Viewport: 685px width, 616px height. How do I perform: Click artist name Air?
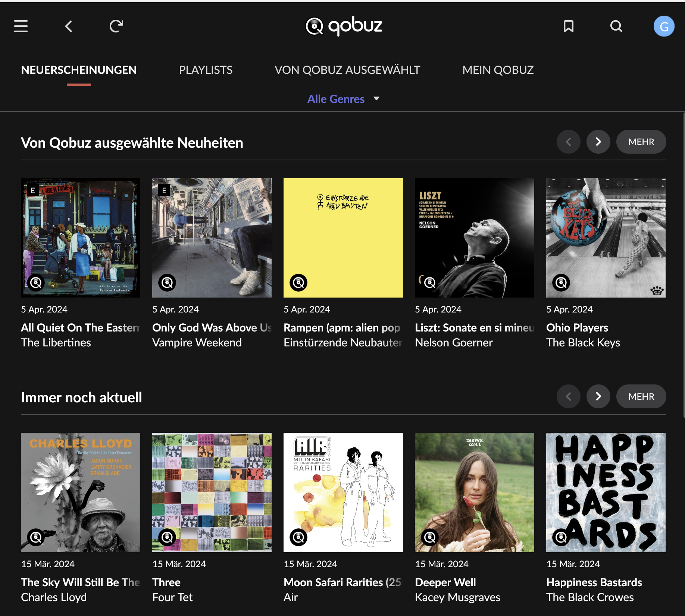point(291,597)
